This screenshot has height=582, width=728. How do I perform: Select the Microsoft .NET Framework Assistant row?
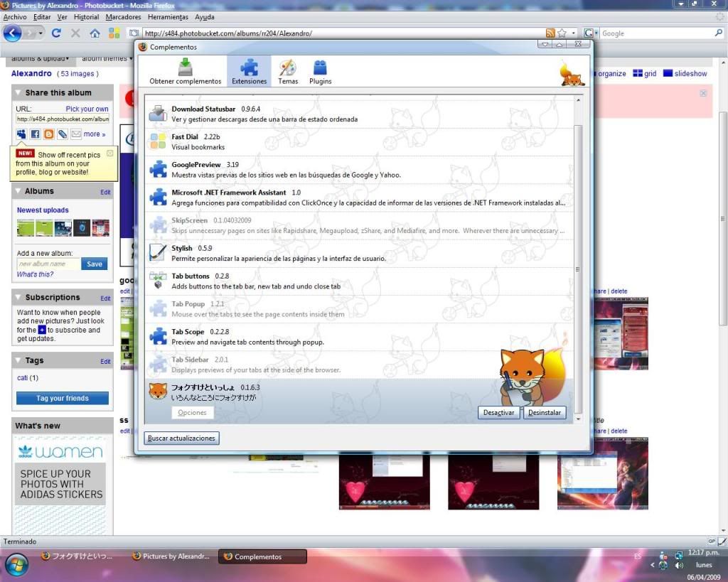pos(359,198)
